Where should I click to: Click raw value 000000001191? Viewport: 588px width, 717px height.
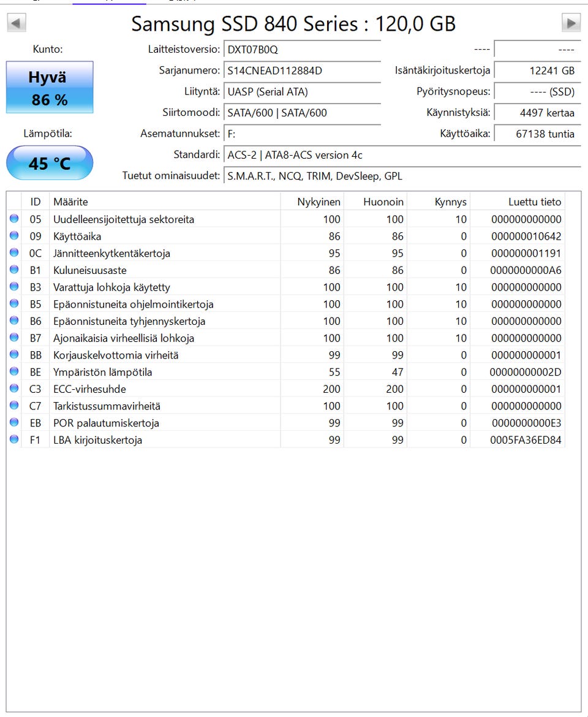(526, 253)
